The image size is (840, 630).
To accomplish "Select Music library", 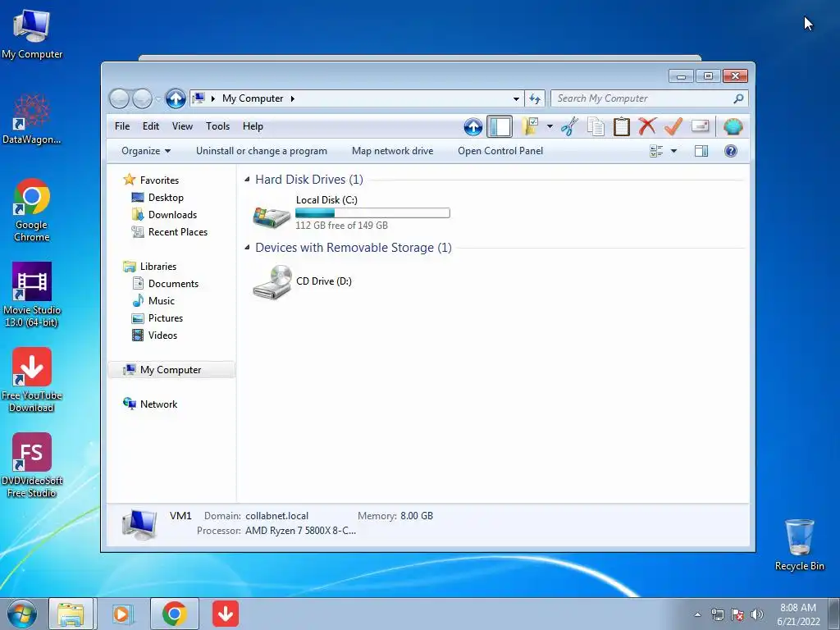I will [x=162, y=300].
